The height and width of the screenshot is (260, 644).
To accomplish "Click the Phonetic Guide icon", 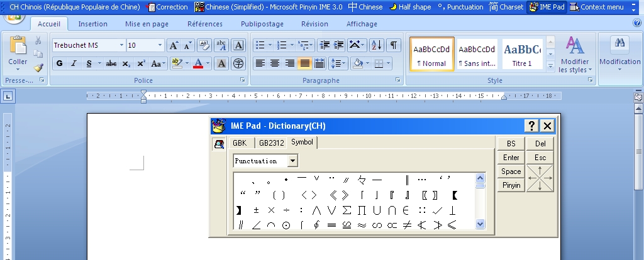I will pyautogui.click(x=221, y=45).
